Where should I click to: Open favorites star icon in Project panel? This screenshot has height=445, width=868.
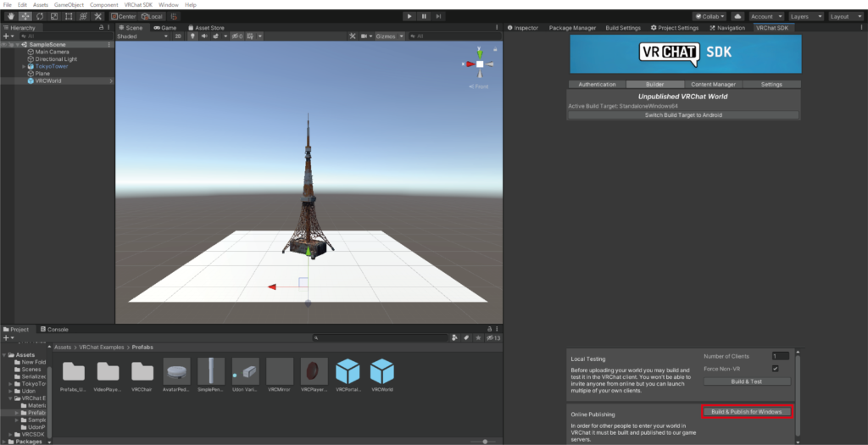(x=478, y=337)
